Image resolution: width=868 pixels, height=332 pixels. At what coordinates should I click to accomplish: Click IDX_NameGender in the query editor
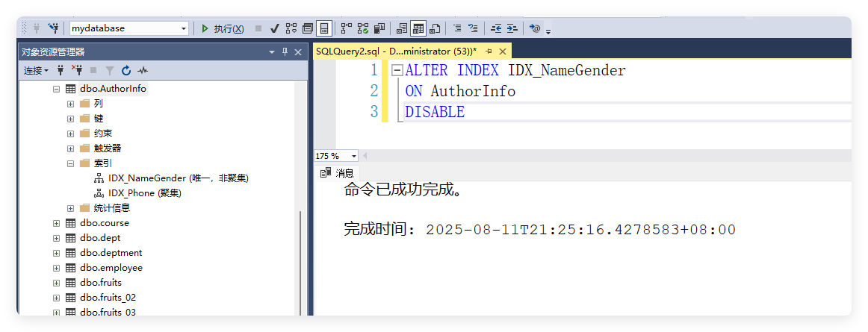tap(567, 70)
